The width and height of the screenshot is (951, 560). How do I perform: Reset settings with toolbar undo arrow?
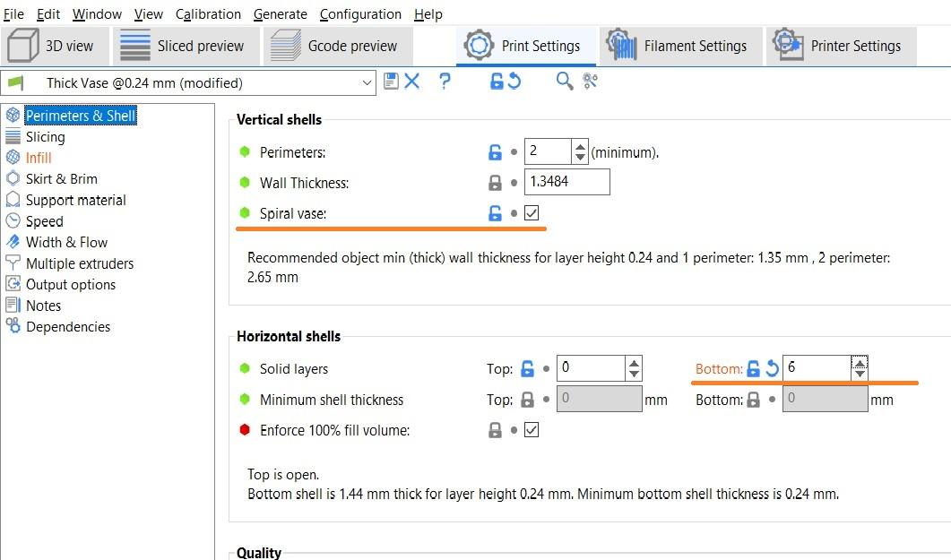(x=514, y=82)
